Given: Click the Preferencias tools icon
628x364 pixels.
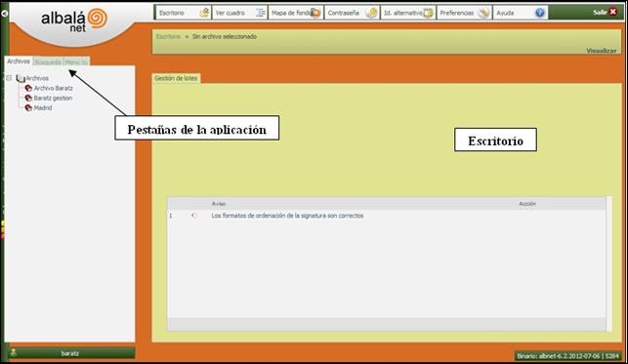Looking at the screenshot, I should [484, 13].
